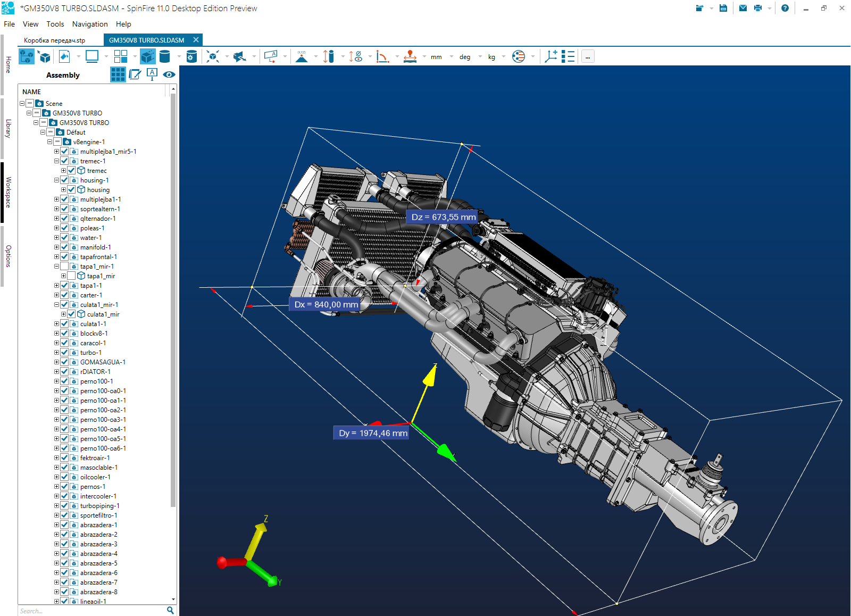Check the tapa1_mir child part checkbox
The width and height of the screenshot is (851, 616).
pyautogui.click(x=71, y=276)
